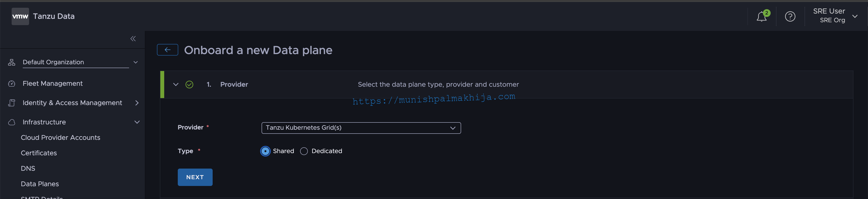Expand the SRE User account menu
The width and height of the screenshot is (868, 199).
(835, 16)
